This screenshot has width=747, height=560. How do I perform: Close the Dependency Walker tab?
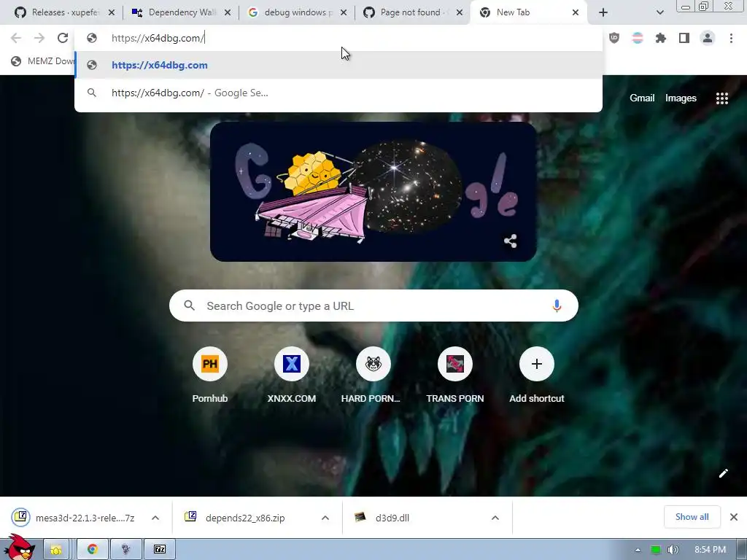click(x=228, y=12)
